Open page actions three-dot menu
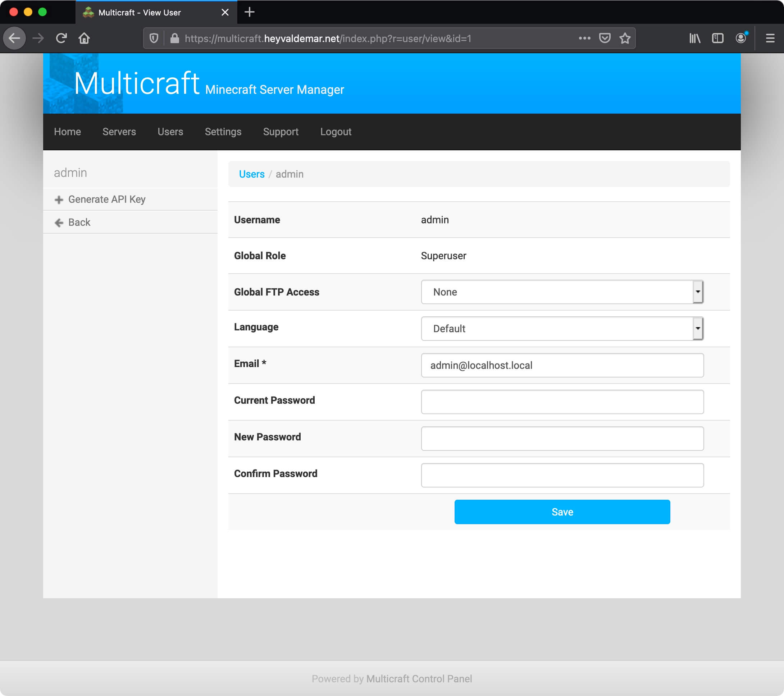This screenshot has height=696, width=784. tap(584, 38)
